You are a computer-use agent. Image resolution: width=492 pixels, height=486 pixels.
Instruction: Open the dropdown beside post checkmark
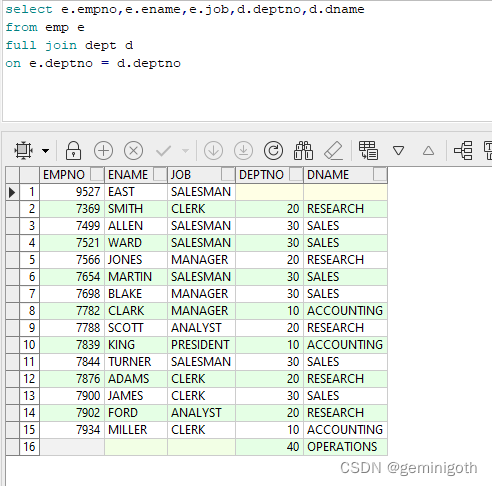[185, 151]
